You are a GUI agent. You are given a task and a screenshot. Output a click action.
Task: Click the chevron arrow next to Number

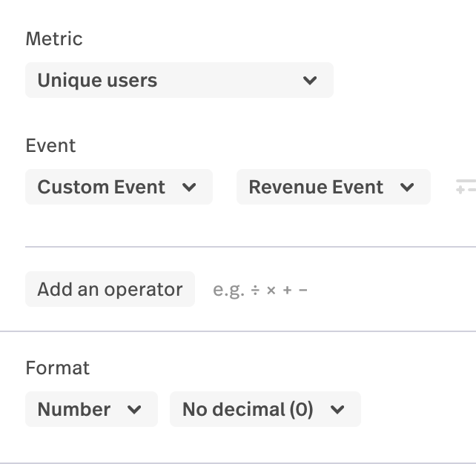tap(134, 409)
